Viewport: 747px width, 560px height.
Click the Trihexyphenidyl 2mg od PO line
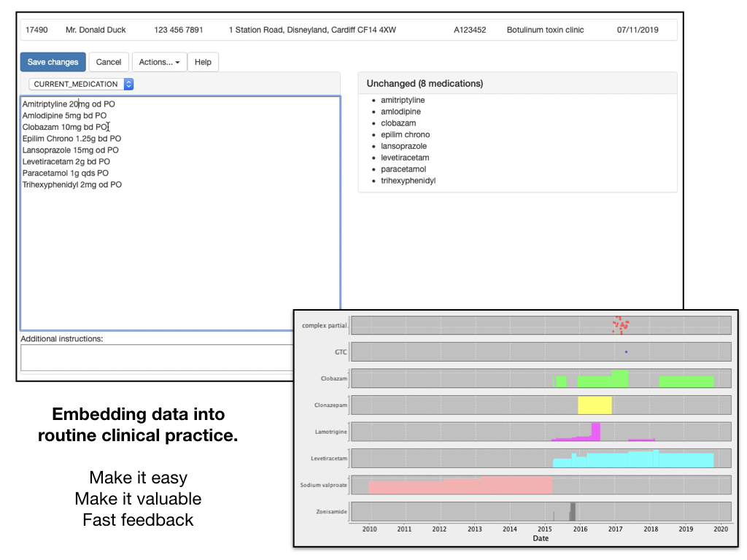point(71,185)
